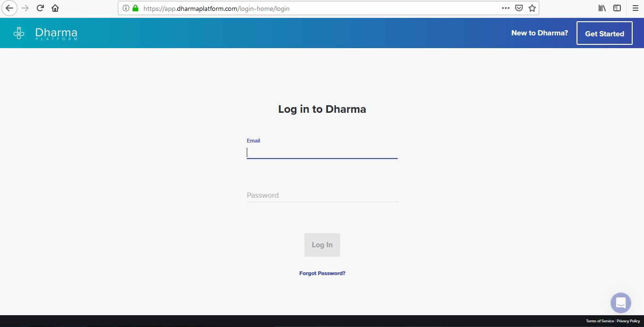Click the Dharma Platform logo
Viewport: 644px width, 327px height.
[45, 34]
